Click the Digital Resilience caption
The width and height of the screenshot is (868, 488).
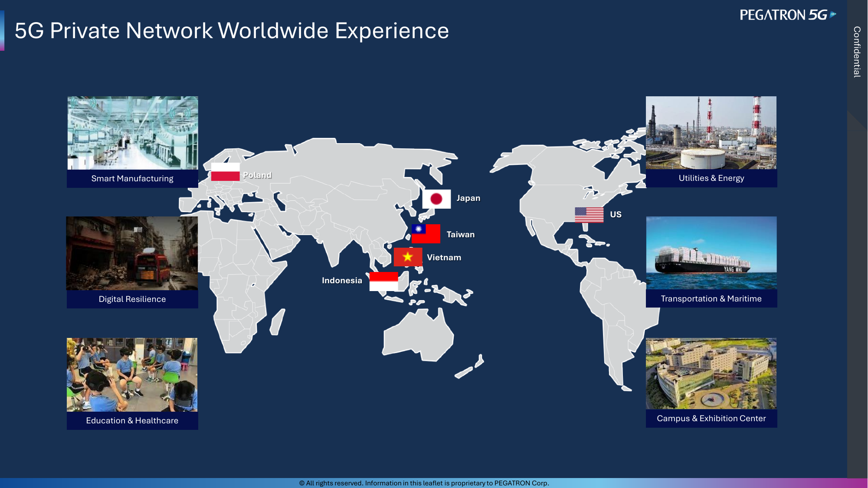tap(132, 299)
